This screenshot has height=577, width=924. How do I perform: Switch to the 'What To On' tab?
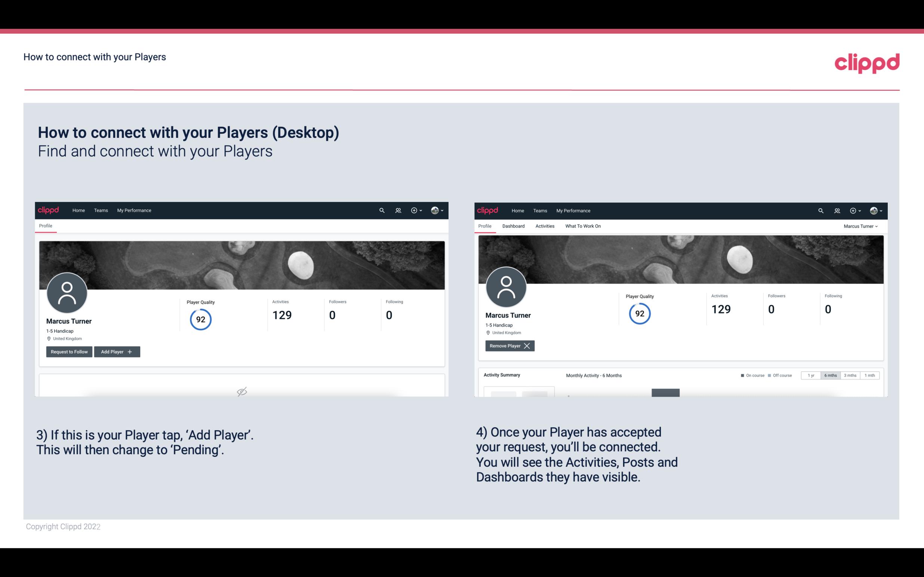(x=583, y=226)
